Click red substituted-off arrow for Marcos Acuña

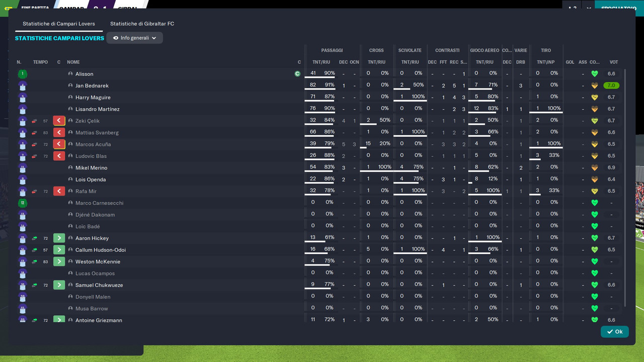click(x=59, y=144)
